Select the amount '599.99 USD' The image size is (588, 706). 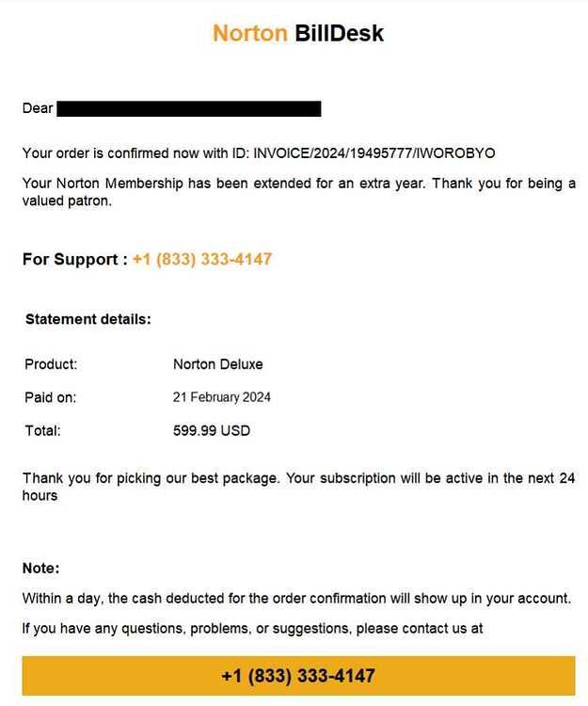[x=212, y=431]
